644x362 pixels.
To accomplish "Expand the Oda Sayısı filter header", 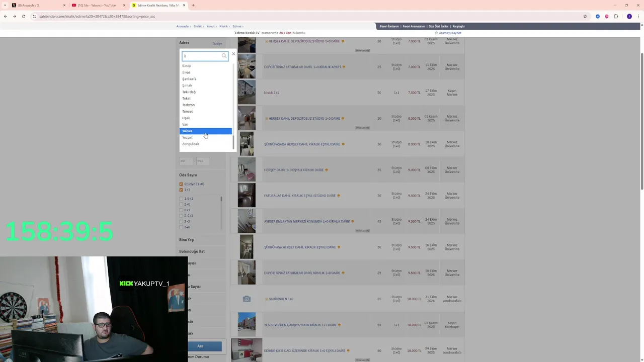I will click(x=188, y=175).
